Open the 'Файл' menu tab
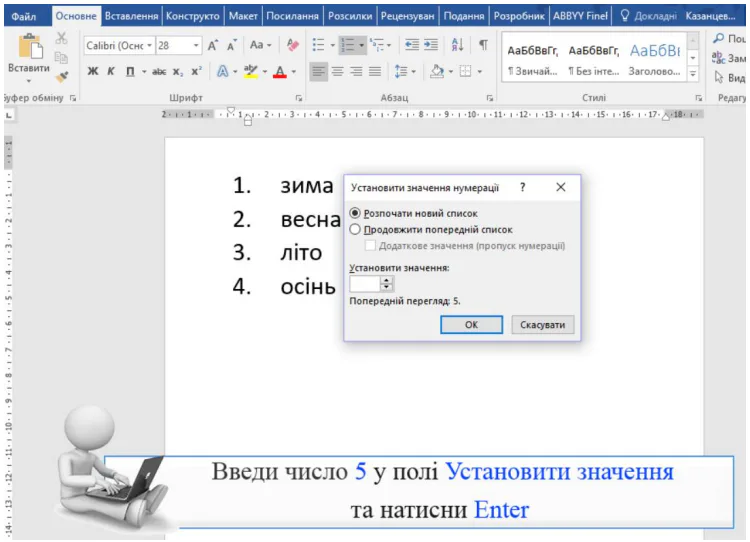The image size is (750, 542). (x=23, y=16)
